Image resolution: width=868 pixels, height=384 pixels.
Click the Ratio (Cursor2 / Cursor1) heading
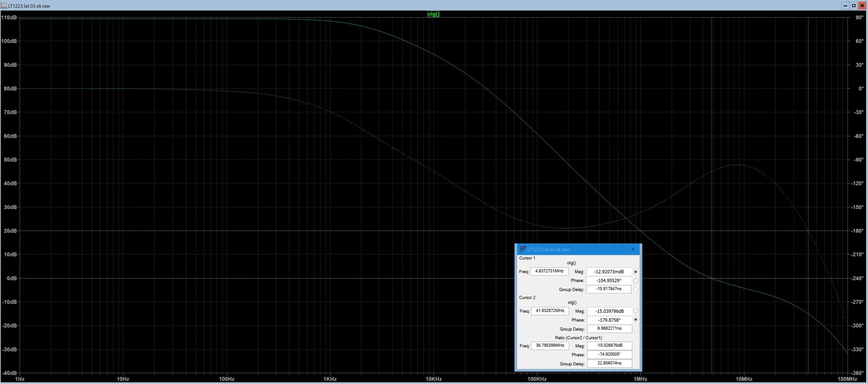[578, 338]
